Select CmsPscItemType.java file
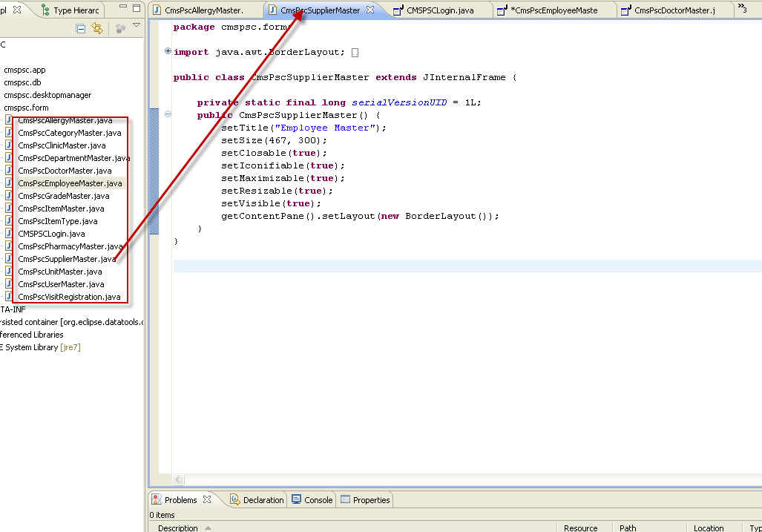The width and height of the screenshot is (762, 532). tap(58, 222)
